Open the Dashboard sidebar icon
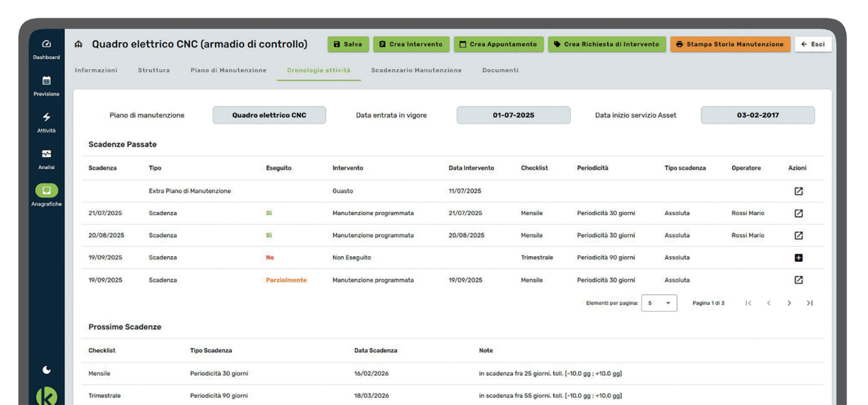Viewport: 868px width, 405px height. pos(46,44)
